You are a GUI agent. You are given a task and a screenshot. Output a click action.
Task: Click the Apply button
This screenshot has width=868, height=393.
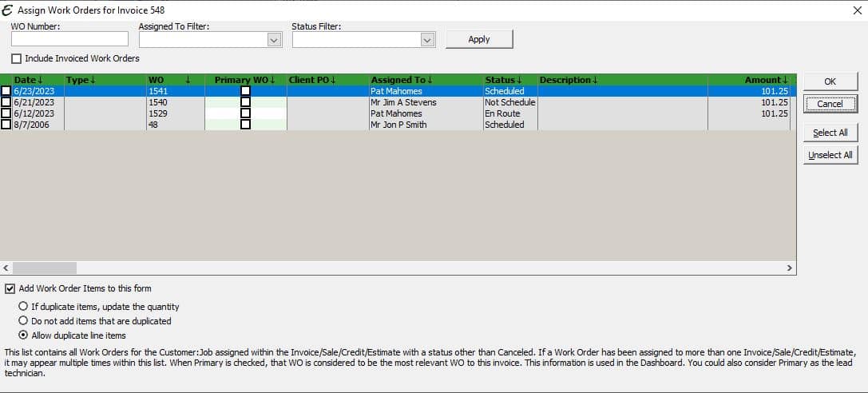(479, 39)
